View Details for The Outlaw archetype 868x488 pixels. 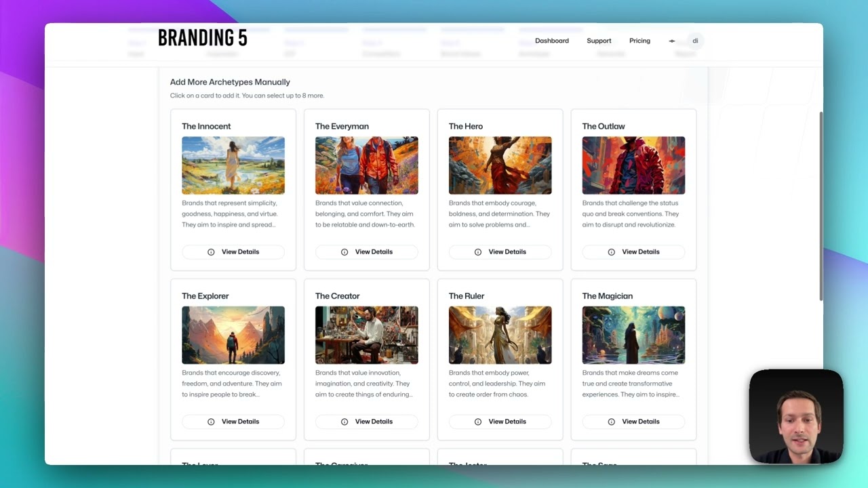[x=634, y=252]
